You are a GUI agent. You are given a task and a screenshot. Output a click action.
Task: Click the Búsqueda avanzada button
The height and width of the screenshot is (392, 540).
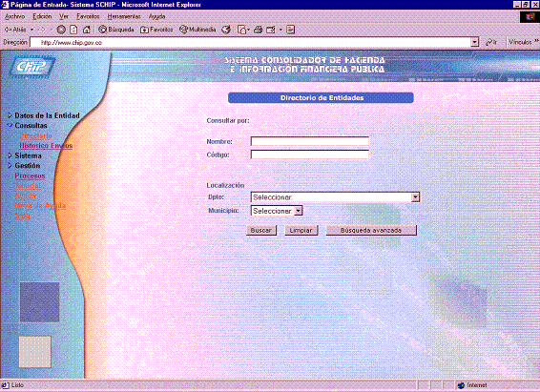point(371,230)
